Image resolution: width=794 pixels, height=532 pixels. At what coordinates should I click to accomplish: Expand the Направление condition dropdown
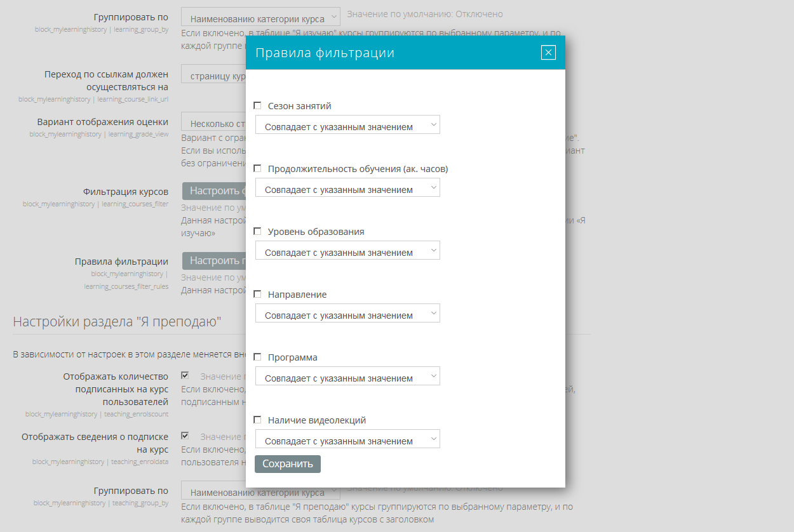click(x=347, y=314)
